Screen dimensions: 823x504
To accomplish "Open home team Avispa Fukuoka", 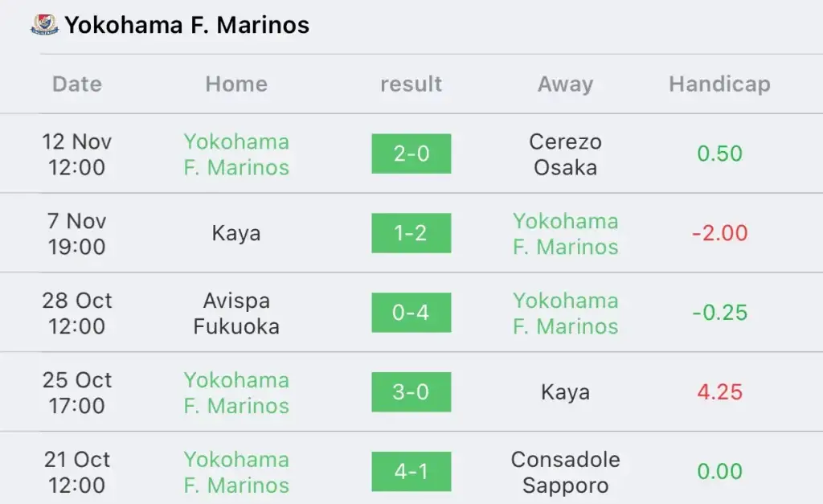I will (236, 313).
